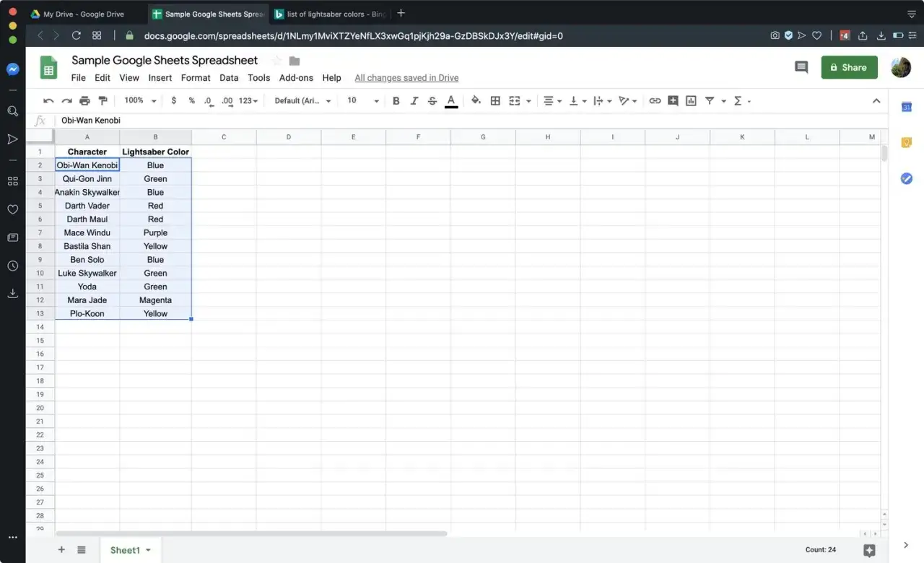Open the 100% zoom dropdown
The height and width of the screenshot is (563, 924).
[140, 101]
